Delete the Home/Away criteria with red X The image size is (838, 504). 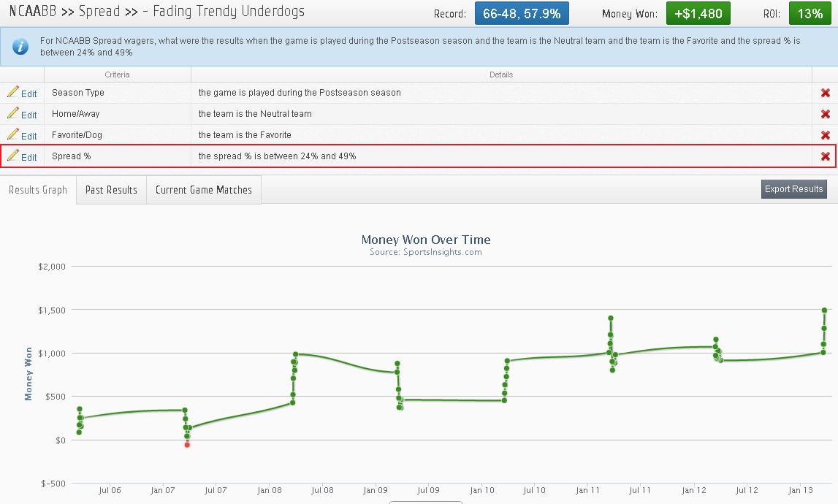pos(825,115)
